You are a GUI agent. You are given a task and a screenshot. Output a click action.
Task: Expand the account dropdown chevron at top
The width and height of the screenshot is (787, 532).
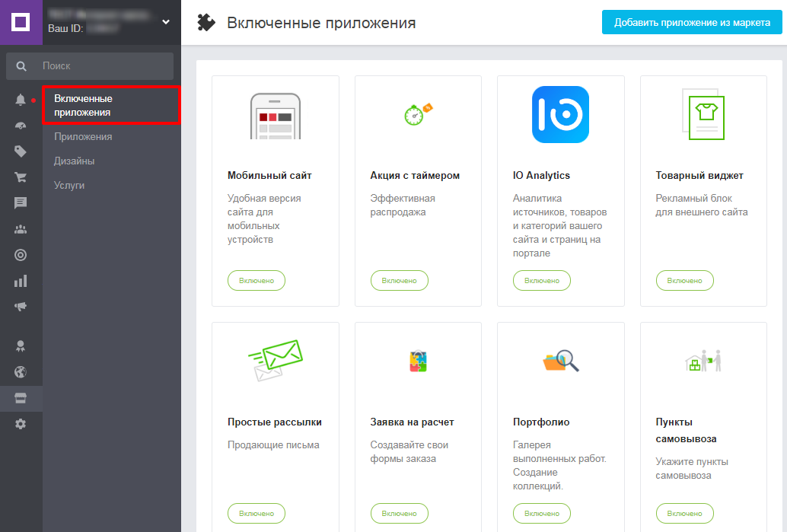coord(166,22)
